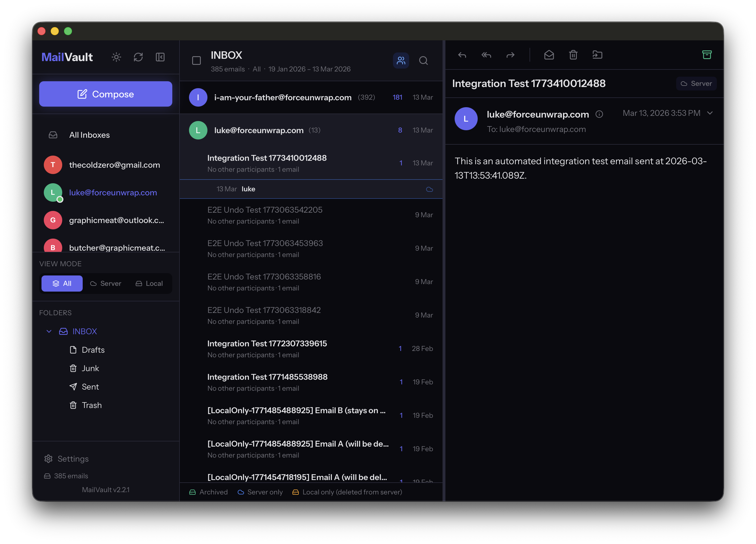This screenshot has width=756, height=544.
Task: Expand the message date dropdown next to Mar 13
Action: pos(710,113)
